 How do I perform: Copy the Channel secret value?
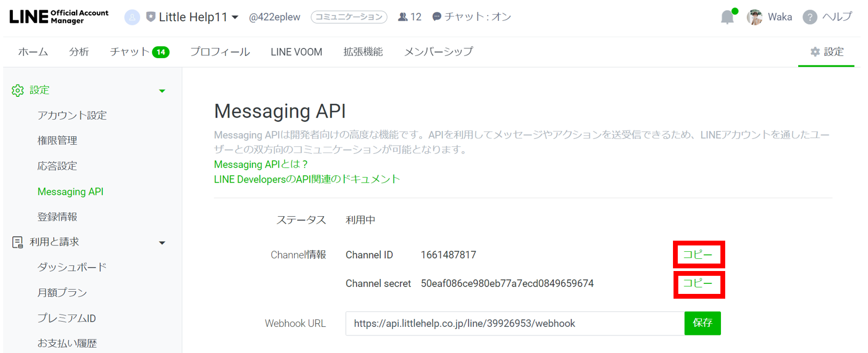click(698, 284)
